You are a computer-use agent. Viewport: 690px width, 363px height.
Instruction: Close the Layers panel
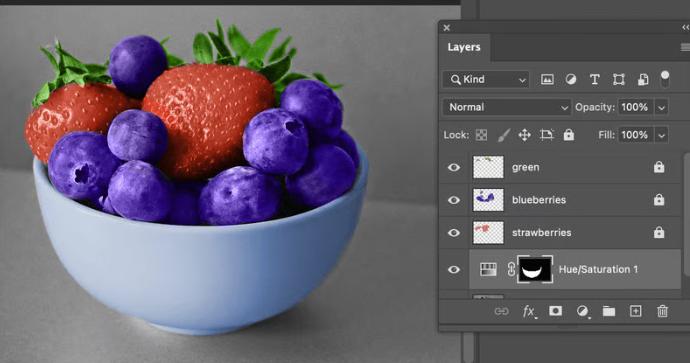pos(447,28)
